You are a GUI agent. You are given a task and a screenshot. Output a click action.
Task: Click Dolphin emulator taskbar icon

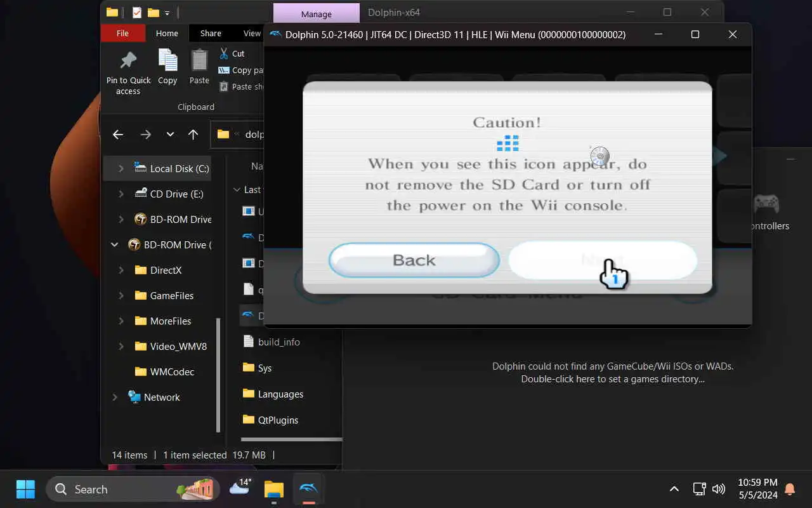pyautogui.click(x=308, y=489)
